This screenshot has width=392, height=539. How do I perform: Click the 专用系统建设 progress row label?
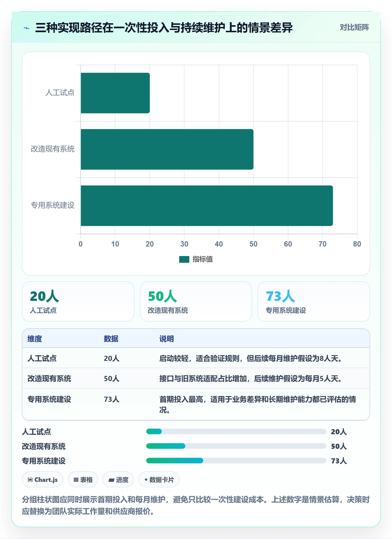[44, 461]
